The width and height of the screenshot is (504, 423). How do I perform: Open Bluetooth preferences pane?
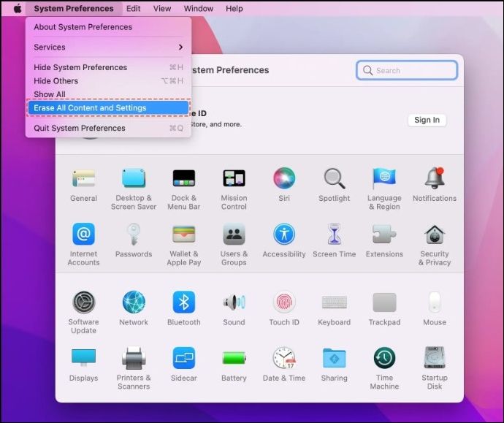[x=183, y=302]
